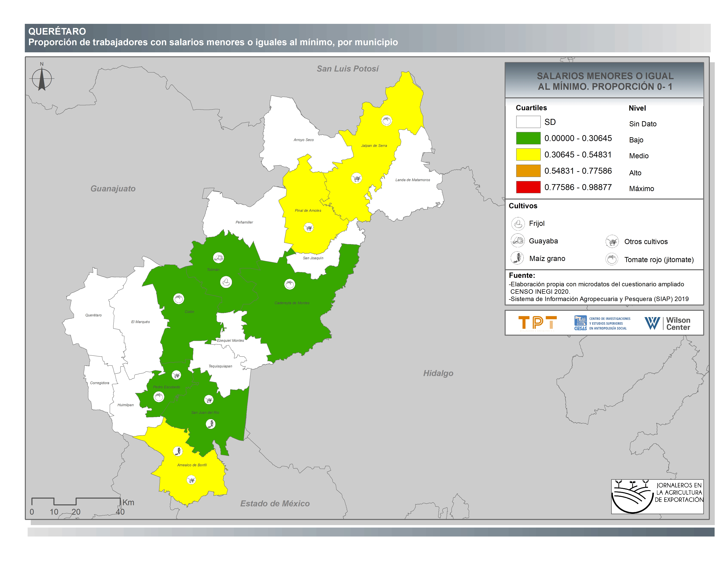Viewport: 728px width, 563px height.
Task: Click the Tomate rojo (jitomate) legend icon
Action: (612, 259)
